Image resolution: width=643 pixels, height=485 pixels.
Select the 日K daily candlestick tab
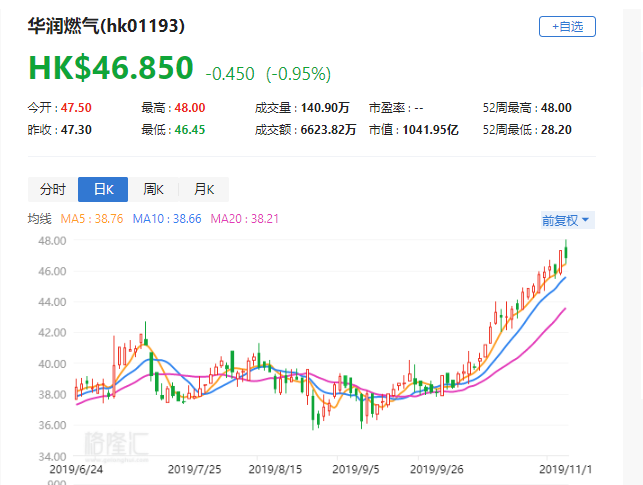[103, 189]
